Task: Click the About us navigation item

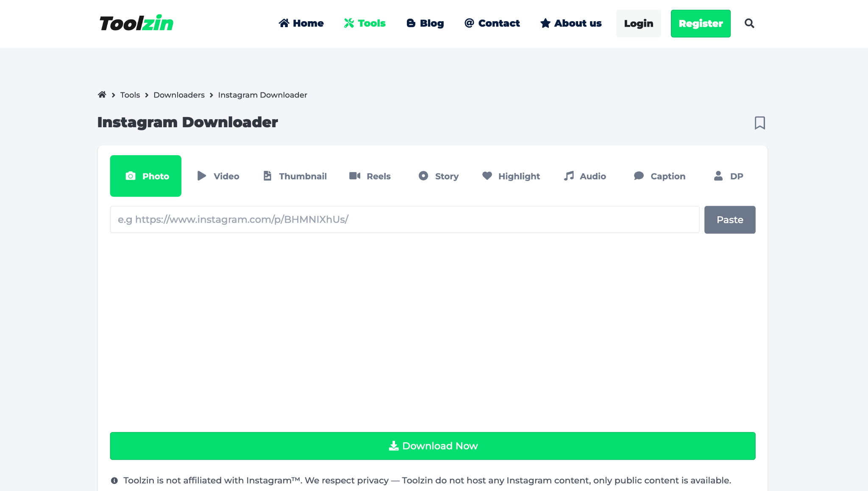Action: point(570,23)
